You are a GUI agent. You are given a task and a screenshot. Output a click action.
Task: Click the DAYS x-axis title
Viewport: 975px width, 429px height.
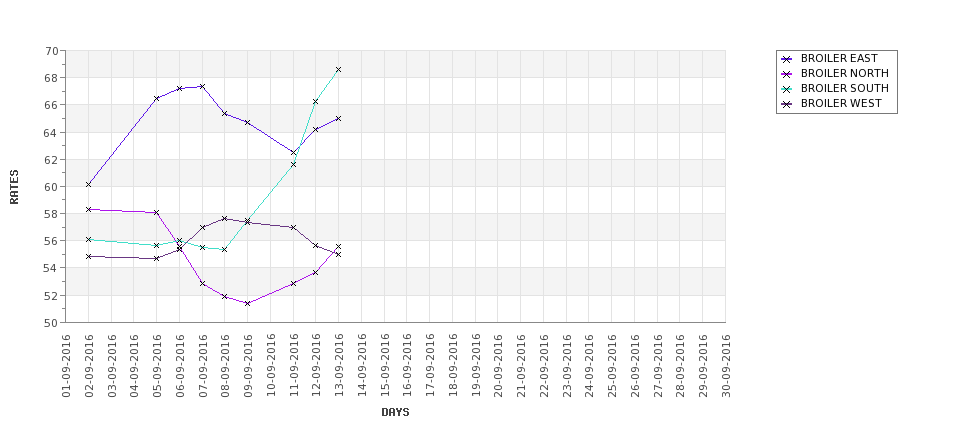(x=395, y=412)
